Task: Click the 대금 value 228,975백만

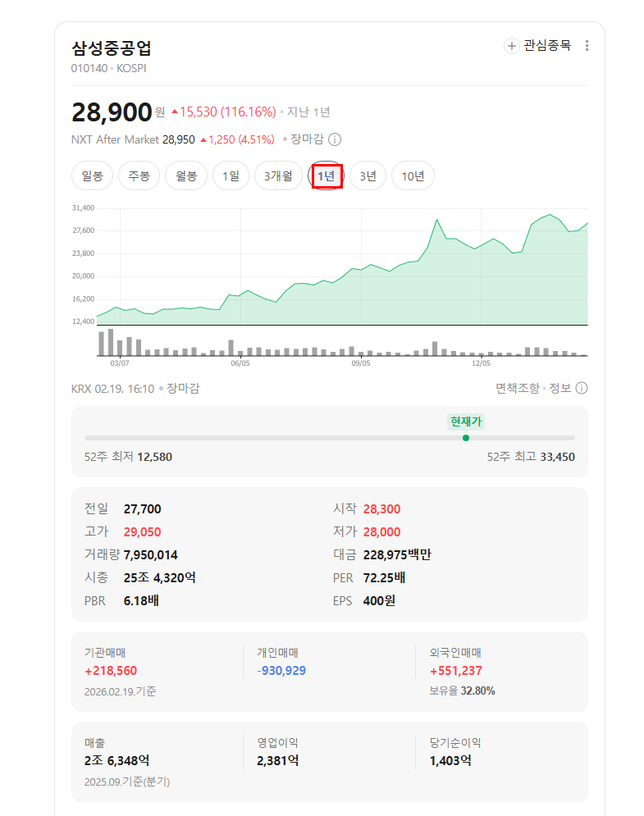Action: (397, 554)
